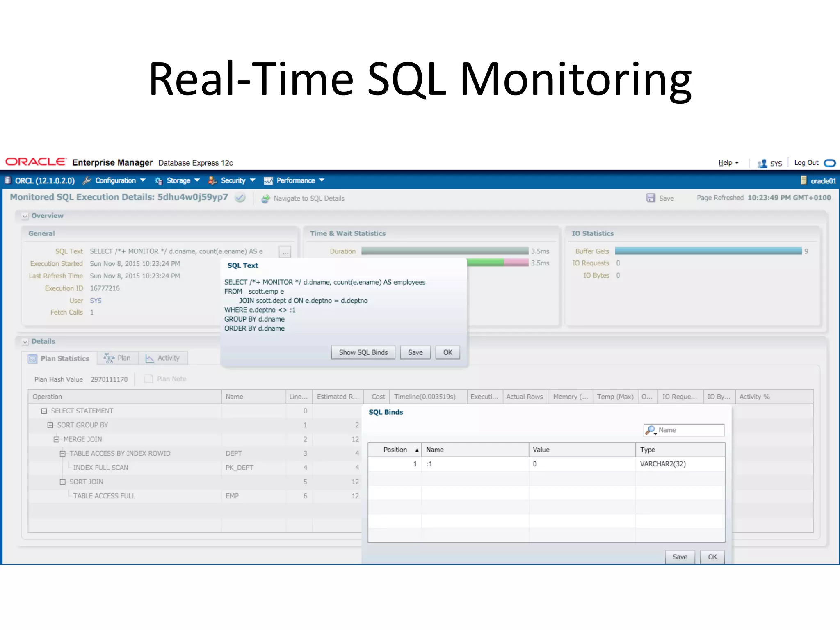840x630 pixels.
Task: Select the TABLE ACCESS FULL row
Action: (x=195, y=496)
